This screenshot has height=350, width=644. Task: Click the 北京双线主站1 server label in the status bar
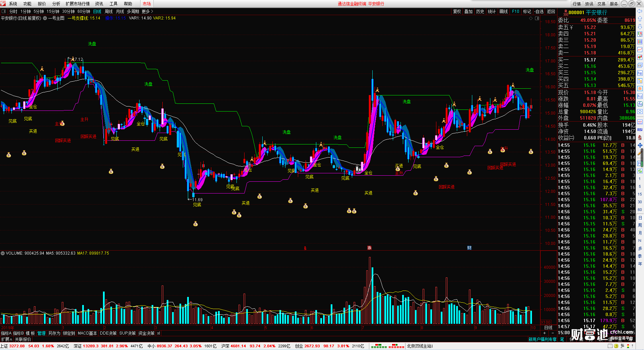click(420, 346)
